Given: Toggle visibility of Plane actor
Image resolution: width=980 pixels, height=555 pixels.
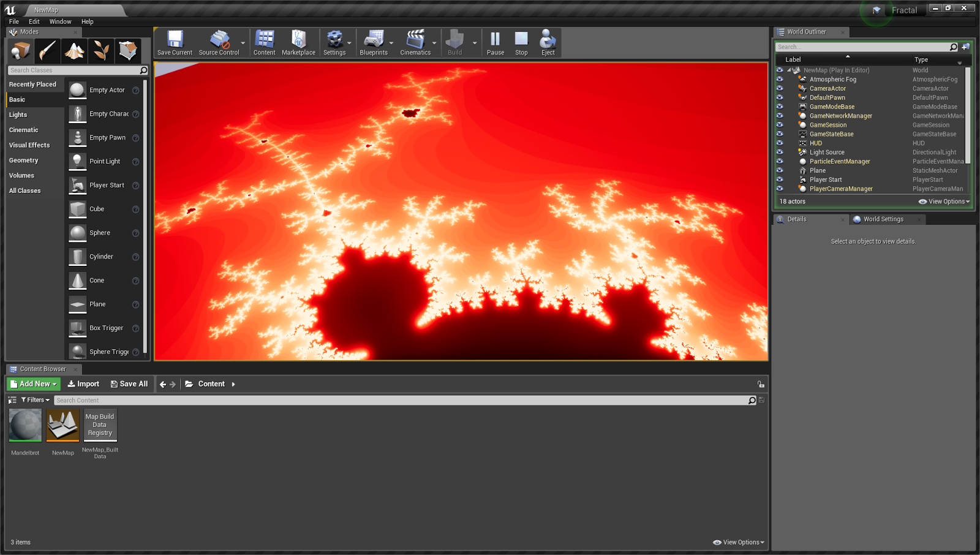Looking at the screenshot, I should point(780,170).
